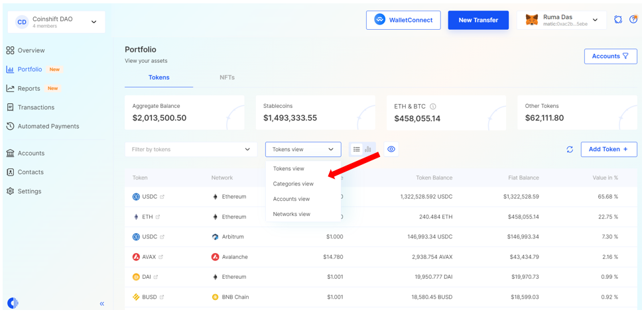The image size is (644, 312).
Task: Switch to the NFTs tab
Action: coord(227,78)
